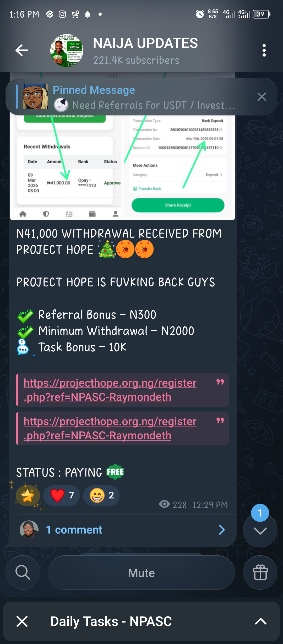Tap the quote icon on first link
Image resolution: width=283 pixels, height=644 pixels.
click(220, 382)
